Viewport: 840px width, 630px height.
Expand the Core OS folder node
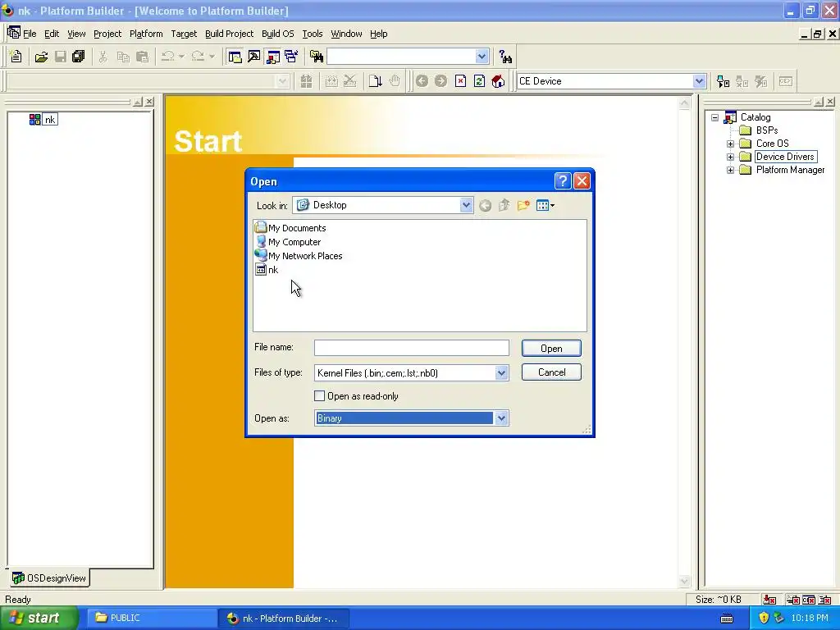click(x=730, y=144)
